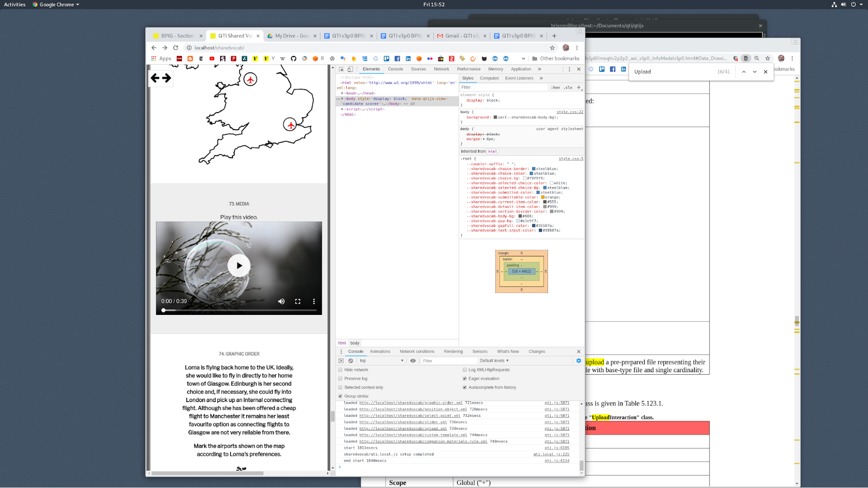Expand the head element node

point(343,93)
